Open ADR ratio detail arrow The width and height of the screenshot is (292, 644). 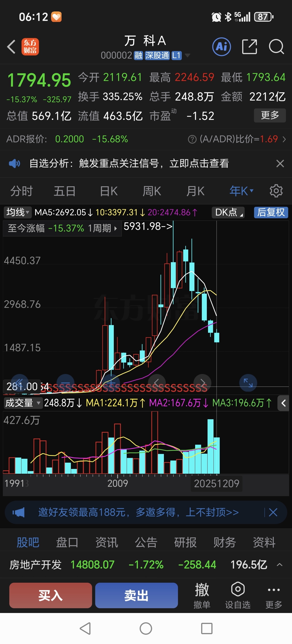pos(284,139)
